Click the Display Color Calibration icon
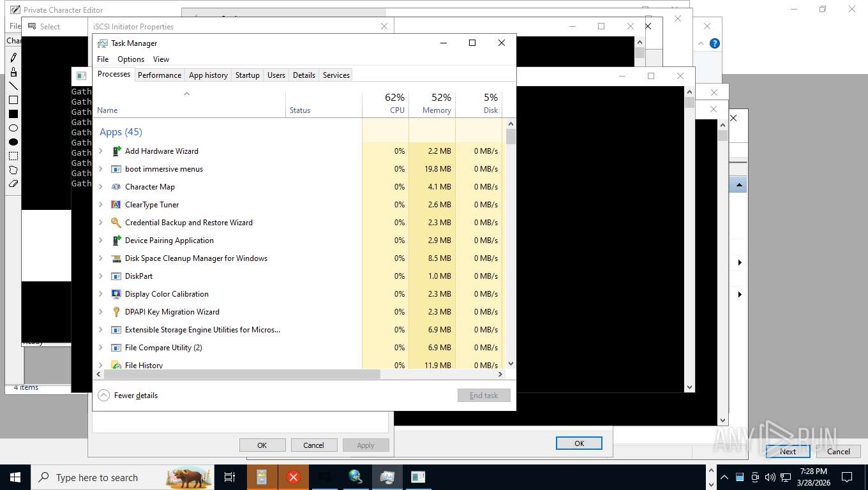 point(116,294)
